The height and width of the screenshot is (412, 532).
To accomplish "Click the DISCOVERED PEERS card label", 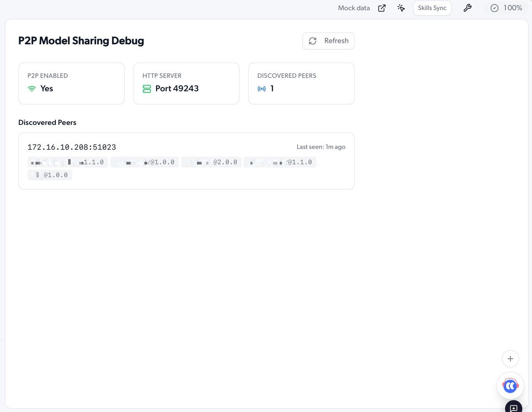I will (287, 76).
